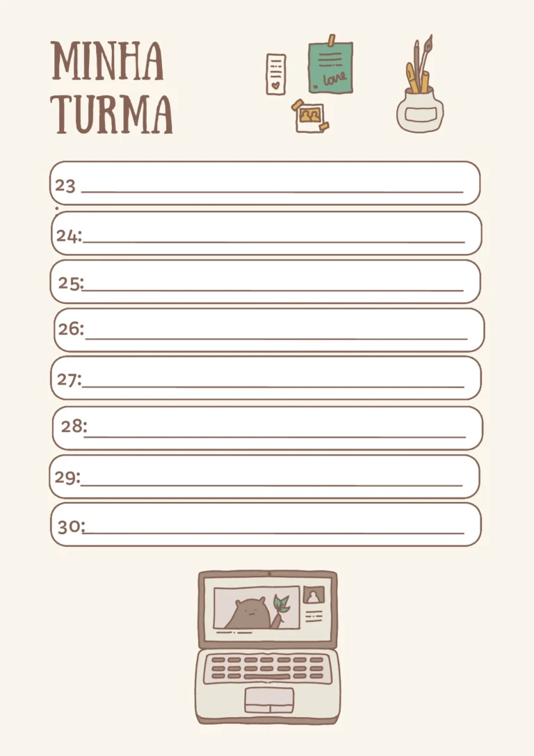The width and height of the screenshot is (534, 756).
Task: Select the green leaf beside the bear
Action: coord(281,603)
